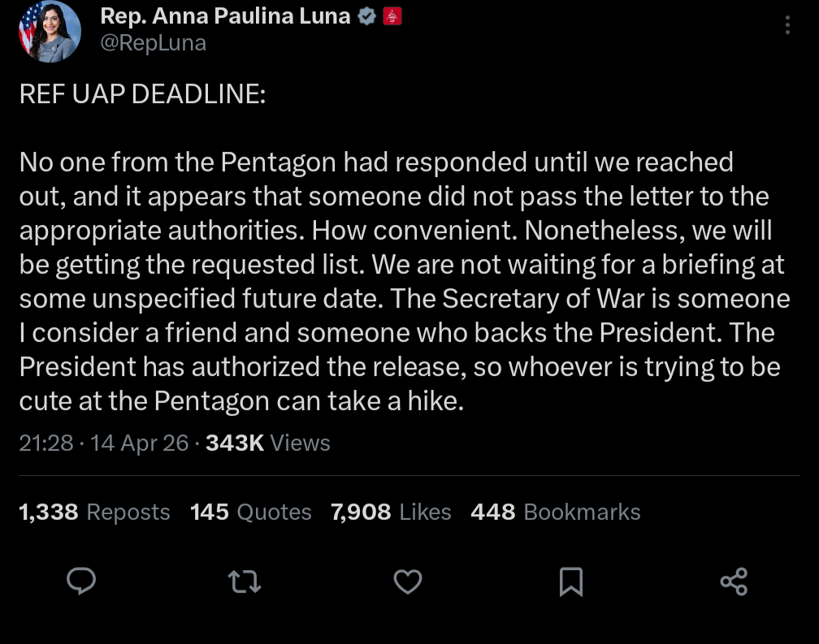Repost this tweet using the arrows icon
This screenshot has height=644, width=819.
click(x=245, y=581)
